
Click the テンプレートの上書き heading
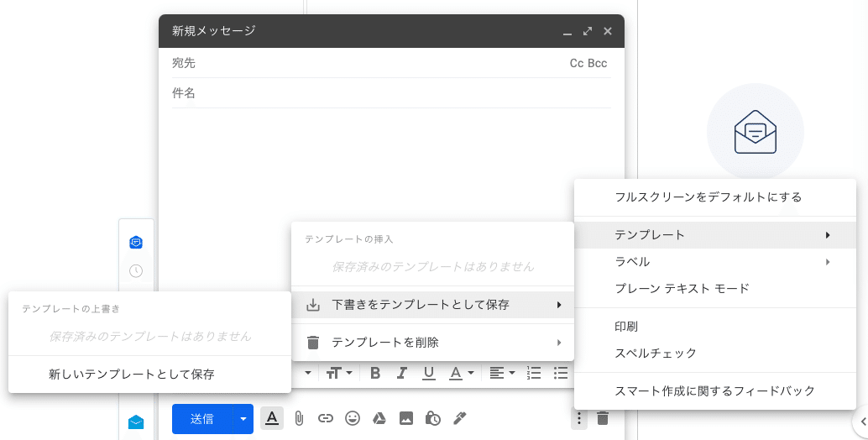[x=71, y=309]
